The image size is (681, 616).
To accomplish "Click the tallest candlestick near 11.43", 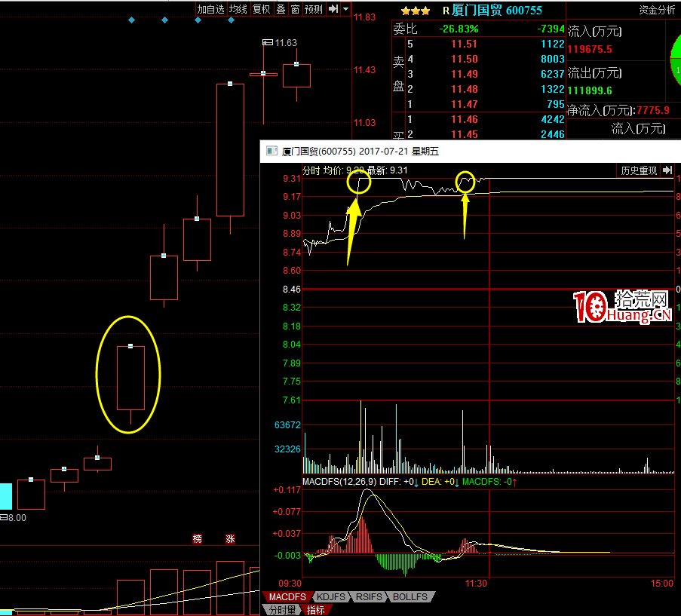I will [230, 150].
